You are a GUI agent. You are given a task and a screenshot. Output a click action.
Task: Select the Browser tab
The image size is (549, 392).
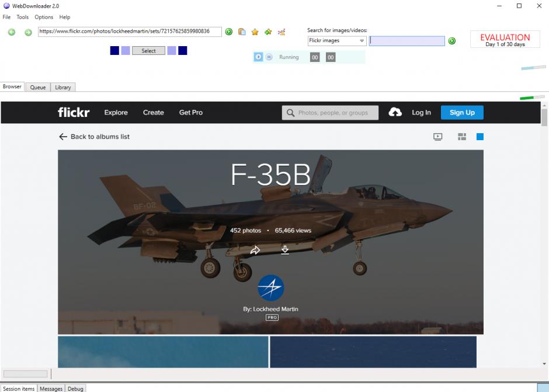click(x=12, y=86)
